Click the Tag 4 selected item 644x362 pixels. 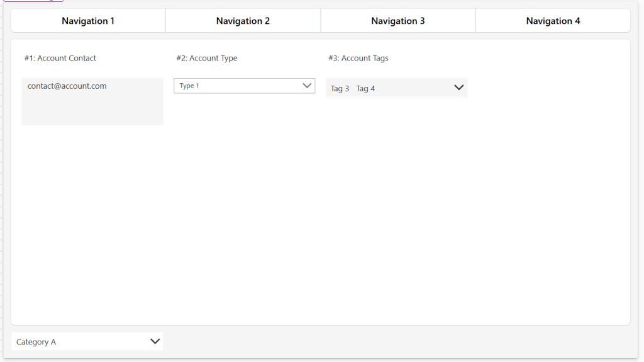tap(365, 89)
